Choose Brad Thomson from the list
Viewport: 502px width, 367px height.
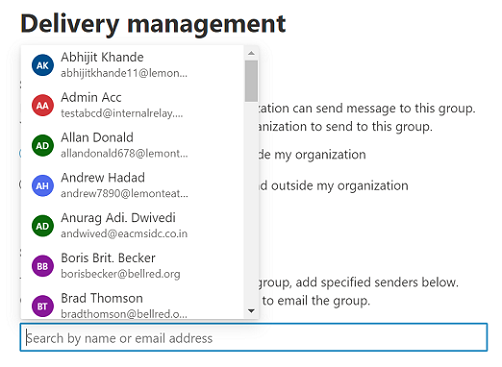point(133,303)
